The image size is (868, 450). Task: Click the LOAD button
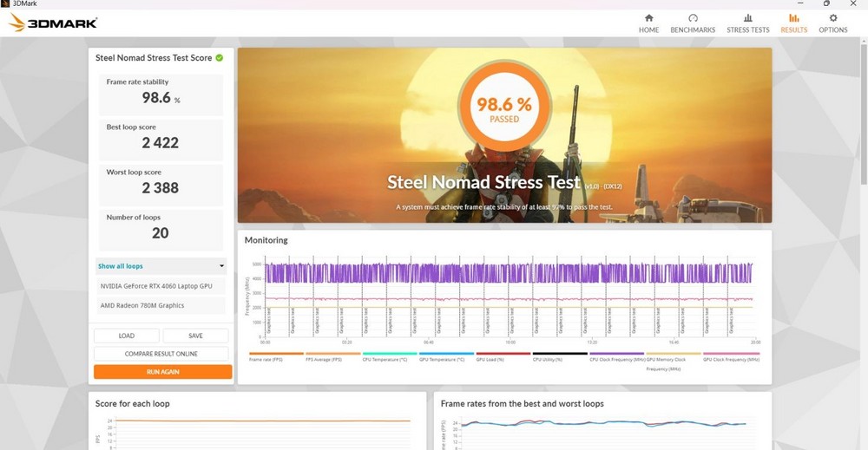click(127, 336)
